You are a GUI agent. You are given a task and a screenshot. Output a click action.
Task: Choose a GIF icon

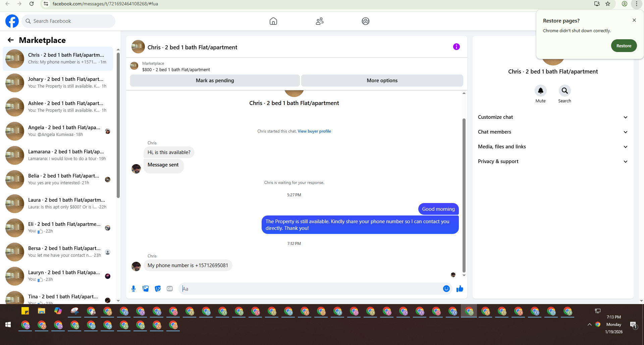pos(170,289)
